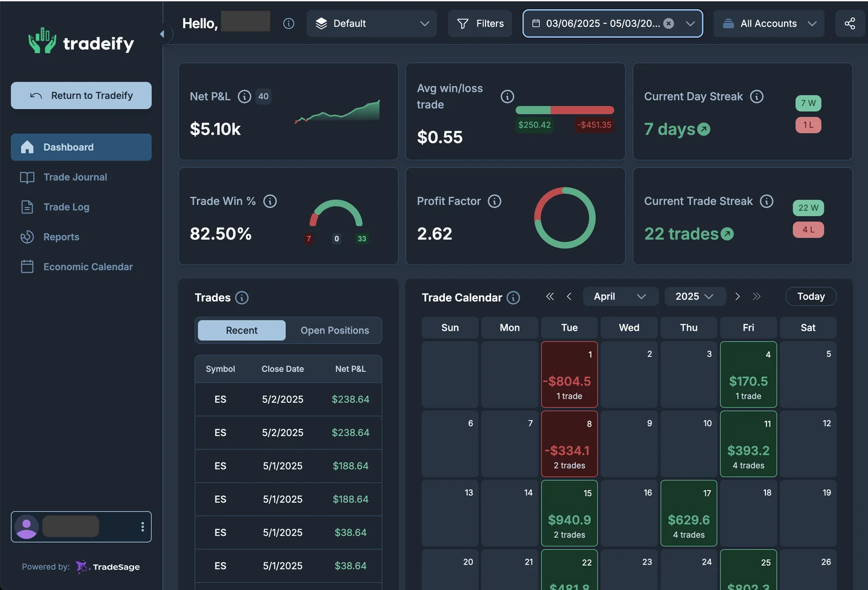Viewport: 868px width, 590px height.
Task: Open Trade Journal in the sidebar
Action: [81, 177]
